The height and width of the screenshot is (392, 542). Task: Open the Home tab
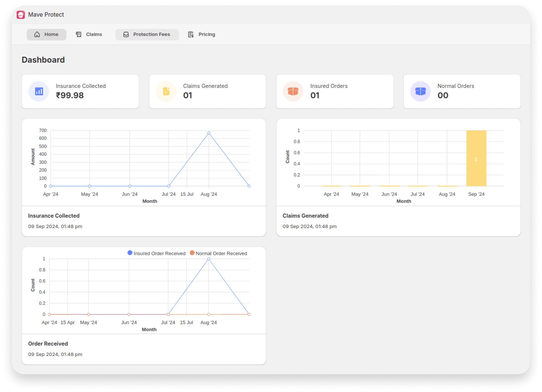point(46,35)
